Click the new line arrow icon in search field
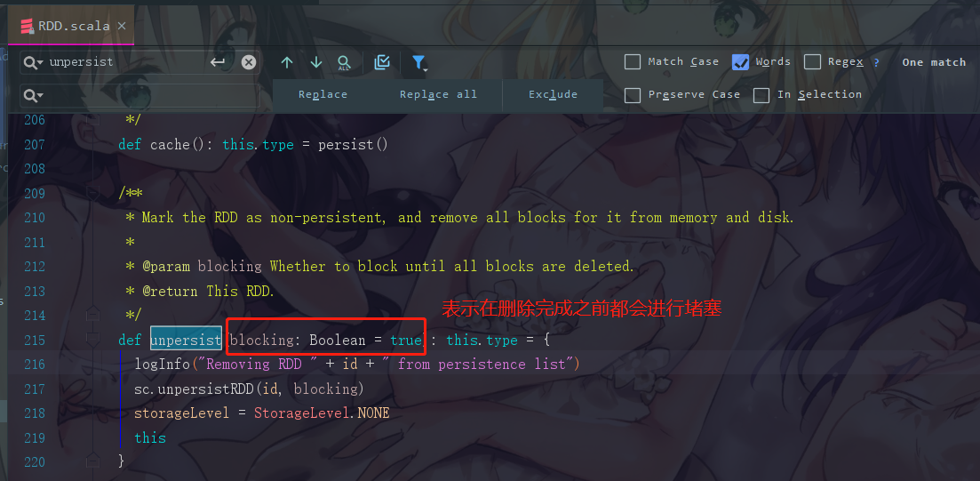This screenshot has height=481, width=980. coord(218,62)
